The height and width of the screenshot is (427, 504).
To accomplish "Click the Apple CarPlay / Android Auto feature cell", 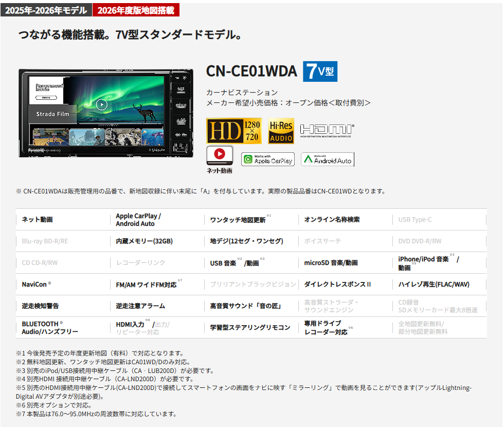I will coord(157,220).
